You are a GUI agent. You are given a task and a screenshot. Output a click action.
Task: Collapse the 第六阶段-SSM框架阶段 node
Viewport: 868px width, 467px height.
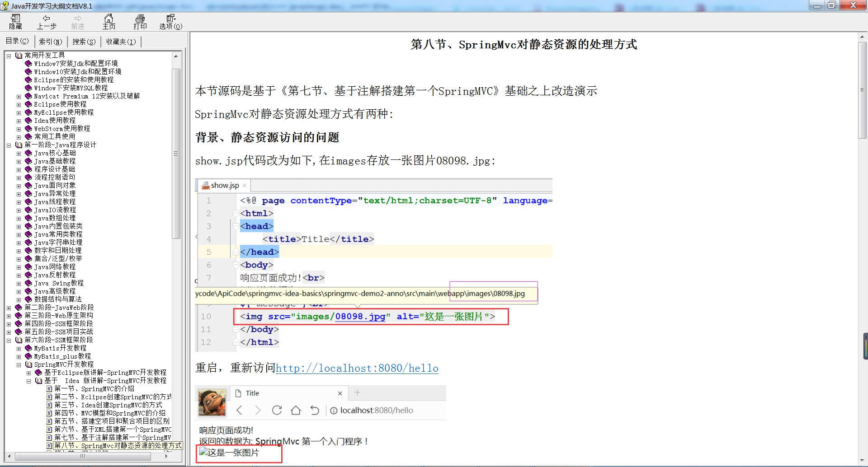click(9, 341)
